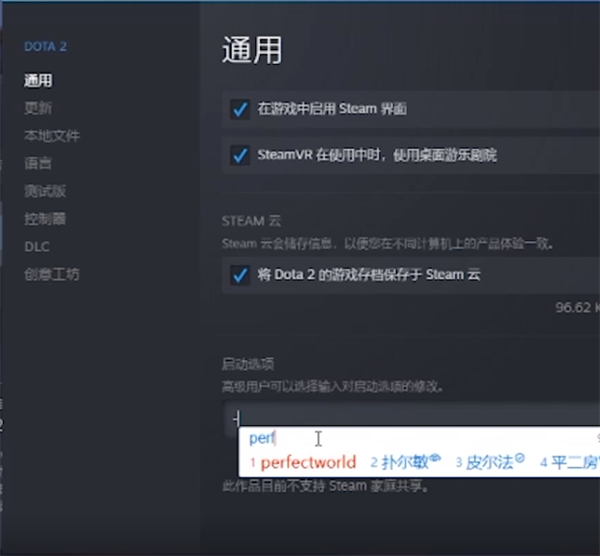
Task: Disable saving Dota 2 saves to Steam 云
Action: [239, 275]
